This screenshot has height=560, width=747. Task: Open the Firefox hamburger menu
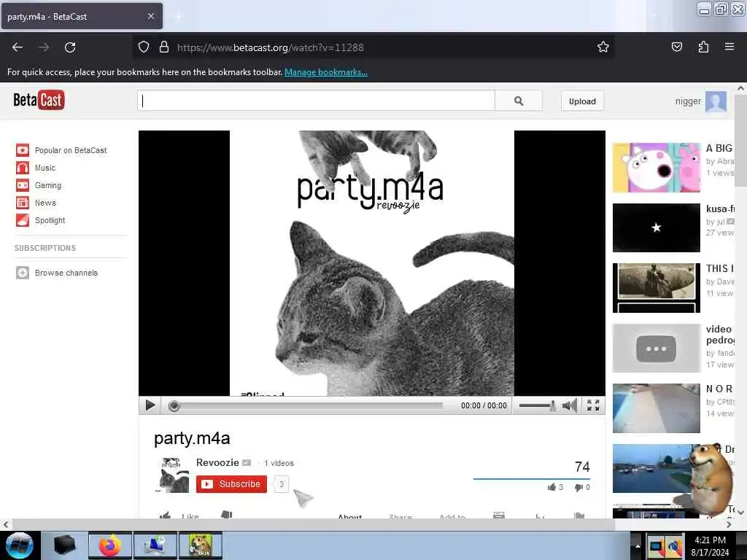pos(729,47)
